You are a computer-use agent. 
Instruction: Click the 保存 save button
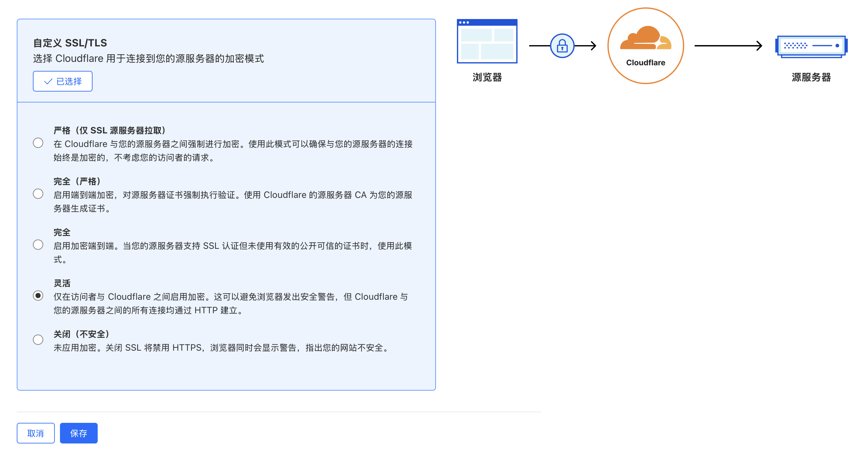pyautogui.click(x=78, y=433)
